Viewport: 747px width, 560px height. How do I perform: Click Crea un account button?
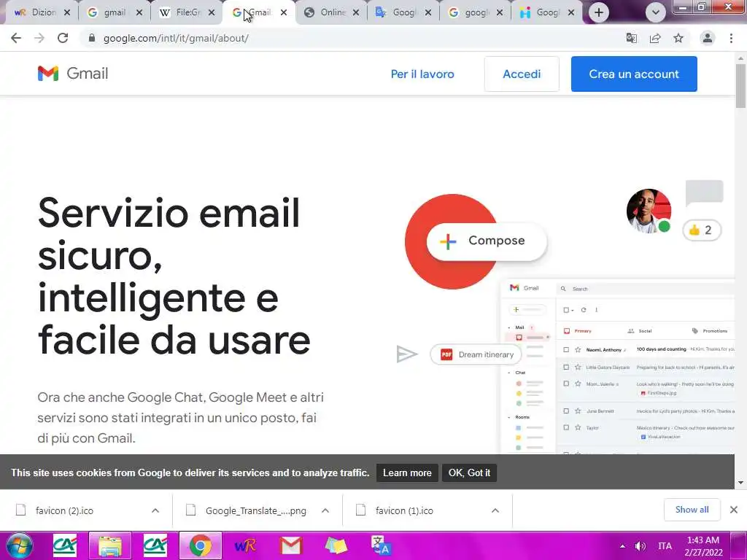tap(634, 74)
